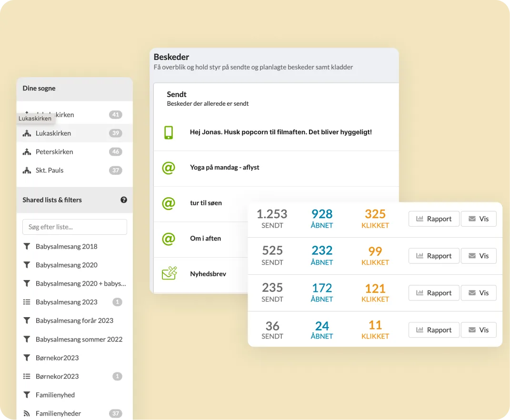Image resolution: width=510 pixels, height=420 pixels.
Task: Click Vis button for the 36 sent row
Action: 479,330
